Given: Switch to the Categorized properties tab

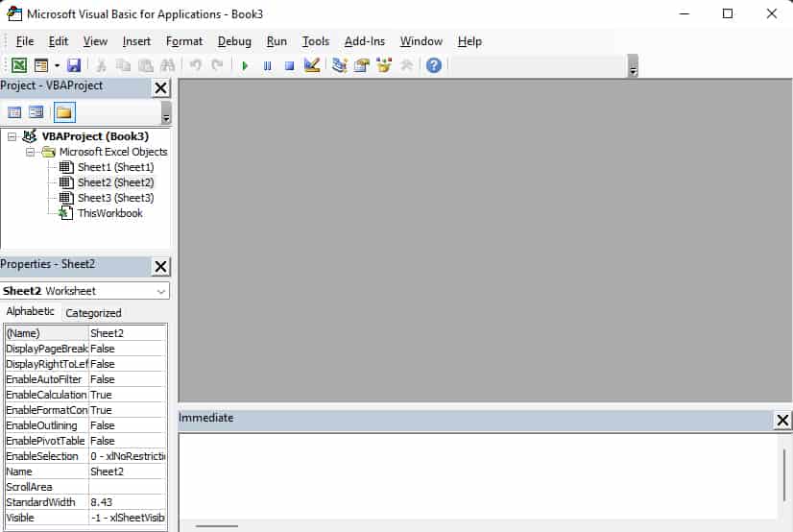Looking at the screenshot, I should click(x=93, y=313).
